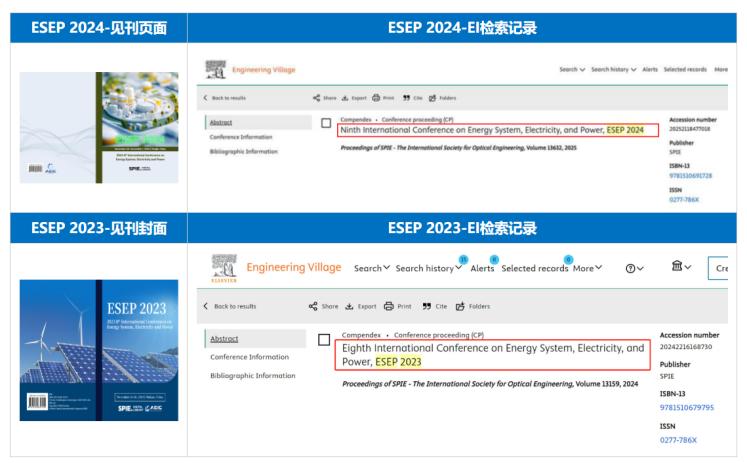Open ISBN-13 link 9781510679795
This screenshot has height=463, width=747.
687,407
